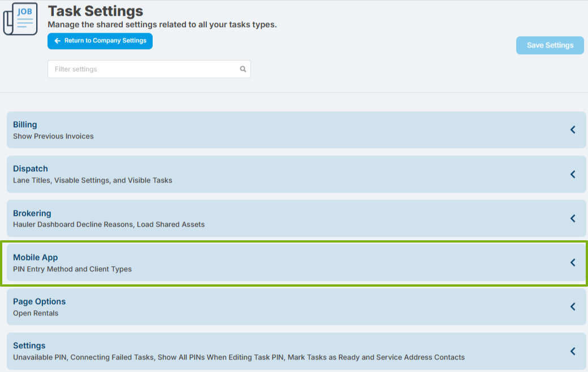Open the Dispatch heading
This screenshot has height=372, width=588.
pos(31,168)
